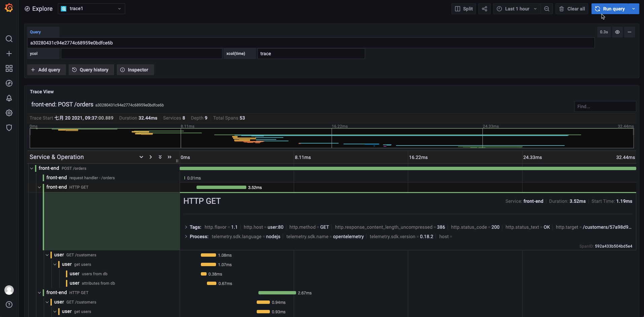
Task: Open the Inspector
Action: (x=135, y=70)
